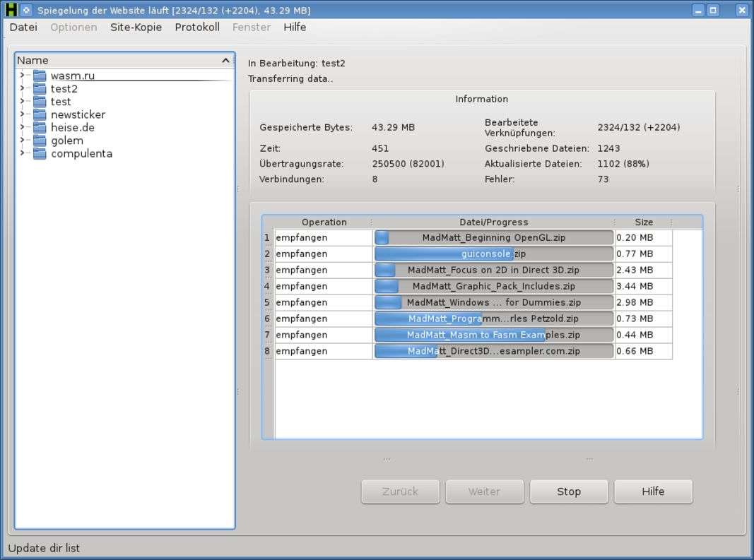Click the wasm.ru folder icon

40,76
